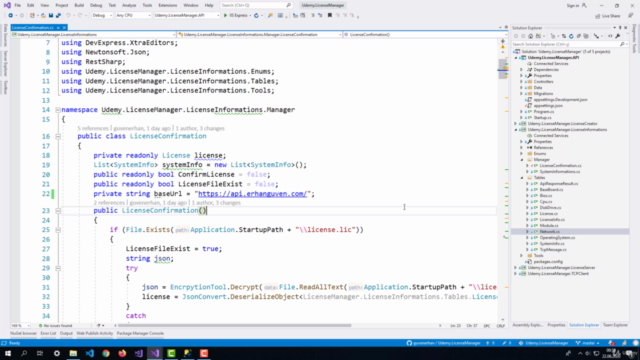
Task: Click the Windows Start button
Action: pos(8,353)
